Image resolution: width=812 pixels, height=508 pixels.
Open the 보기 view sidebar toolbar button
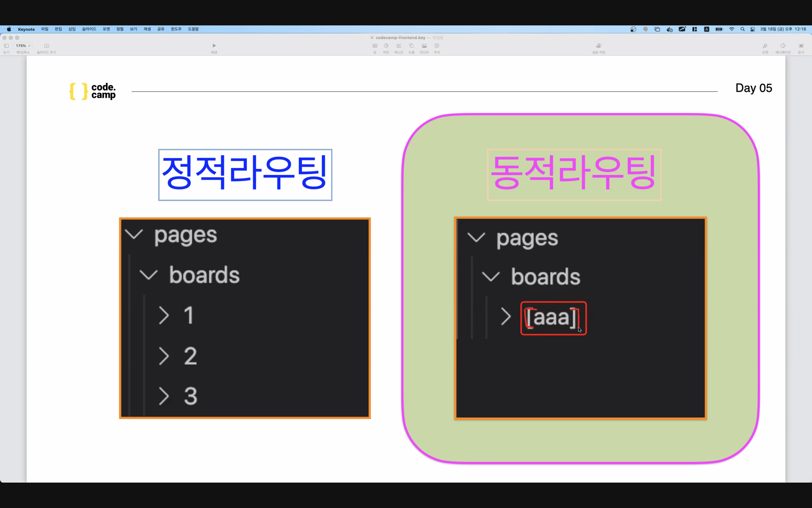(6, 46)
